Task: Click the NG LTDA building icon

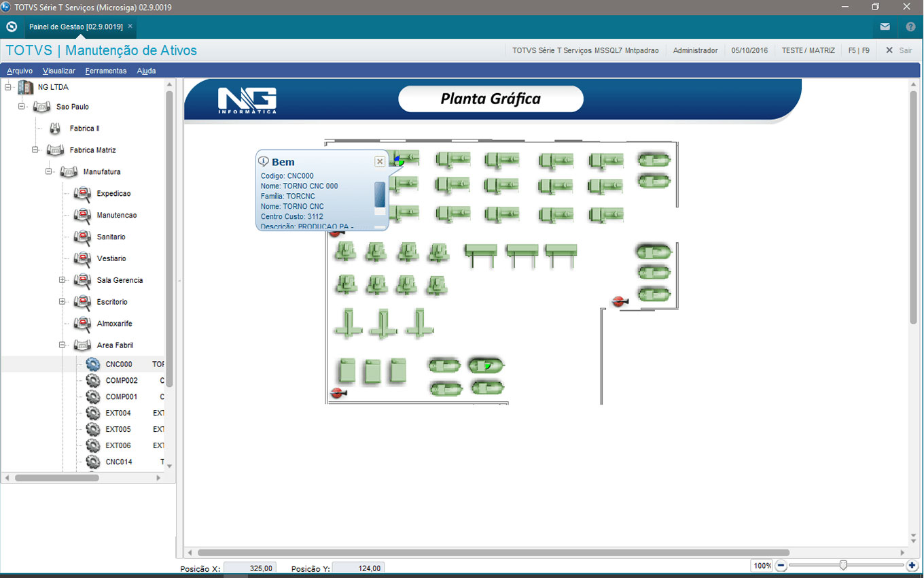Action: [x=25, y=87]
